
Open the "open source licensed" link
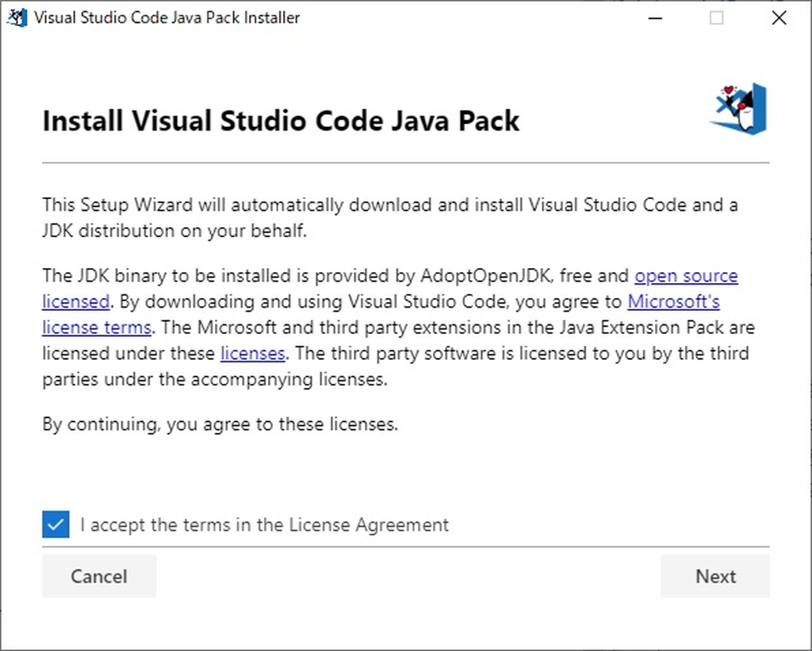(x=687, y=276)
